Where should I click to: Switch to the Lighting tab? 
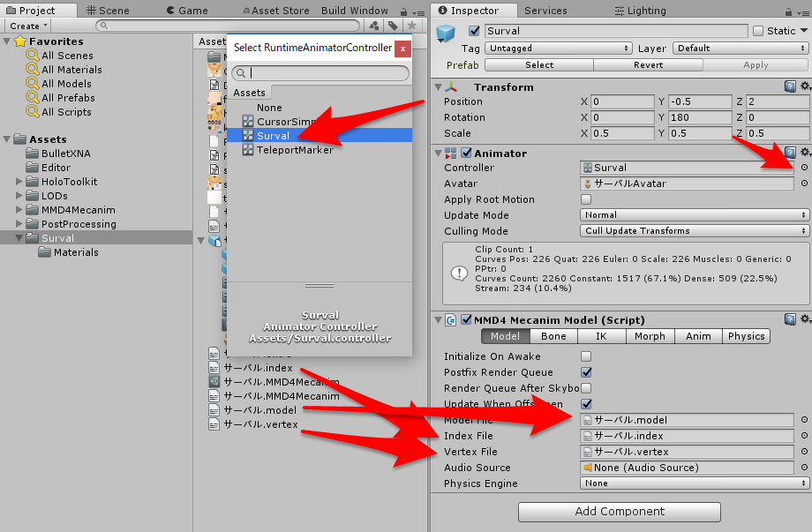[640, 11]
